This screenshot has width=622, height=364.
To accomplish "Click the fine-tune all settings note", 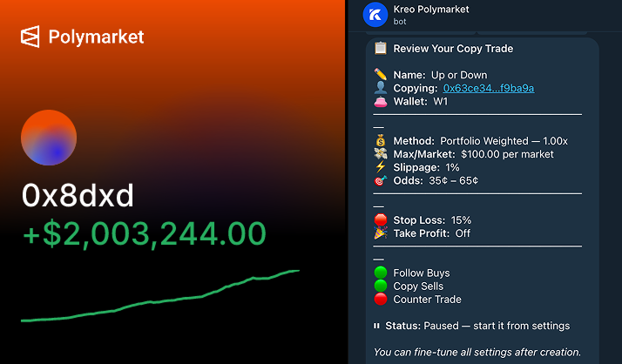I will pyautogui.click(x=477, y=352).
